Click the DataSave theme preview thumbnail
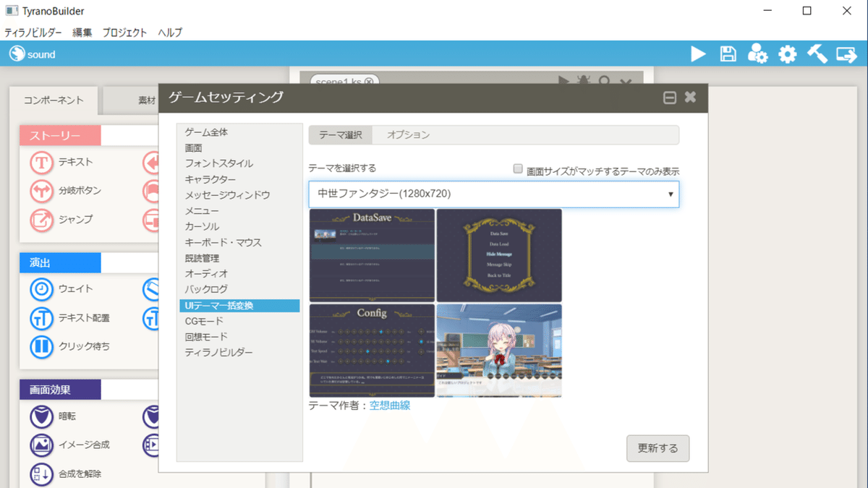Viewport: 868px width, 488px height. [372, 255]
